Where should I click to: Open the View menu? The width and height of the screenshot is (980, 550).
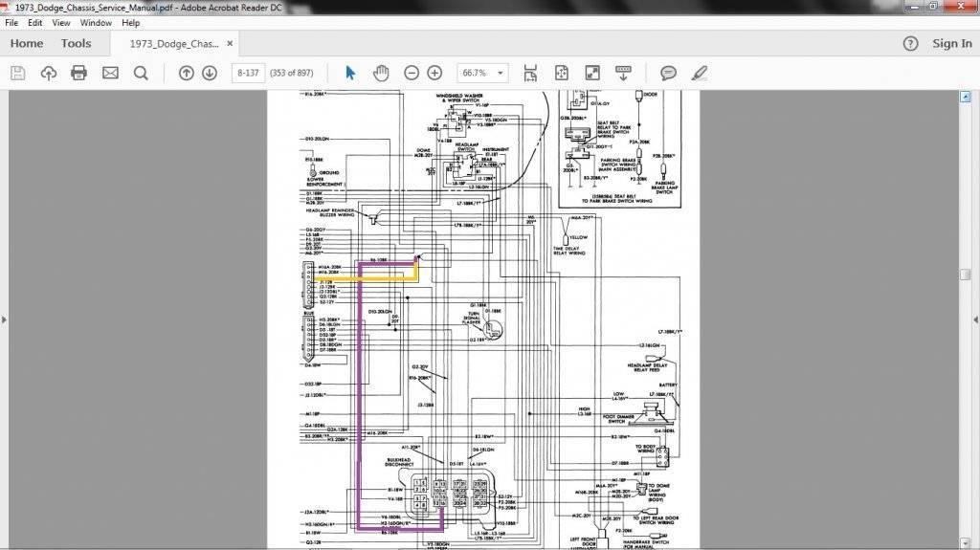(x=61, y=22)
